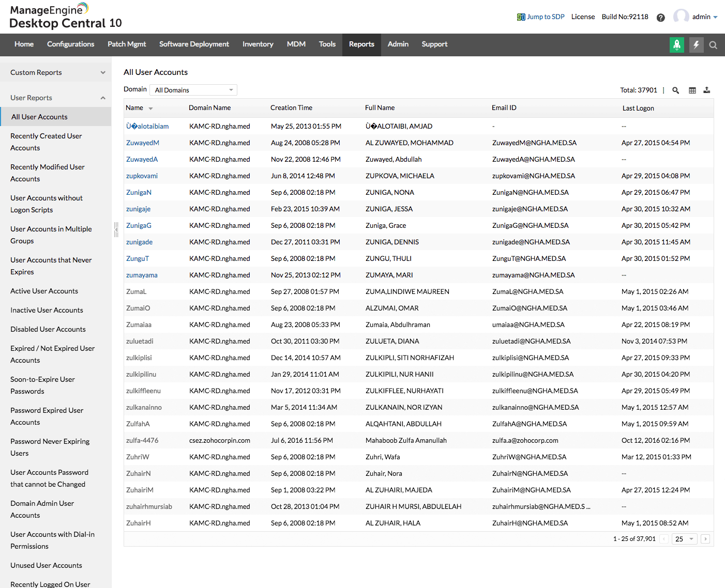Viewport: 725px width, 588px height.
Task: Open Unused User Accounts report
Action: pyautogui.click(x=47, y=566)
